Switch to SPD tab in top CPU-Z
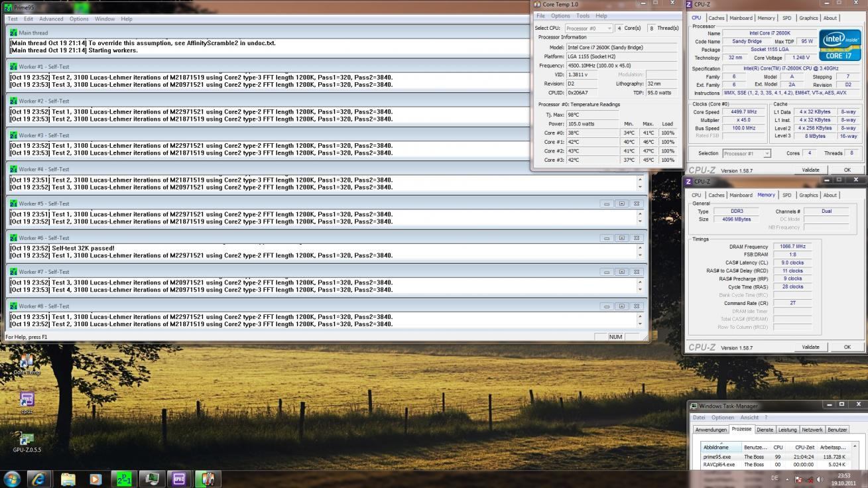This screenshot has width=868, height=488. pyautogui.click(x=786, y=19)
